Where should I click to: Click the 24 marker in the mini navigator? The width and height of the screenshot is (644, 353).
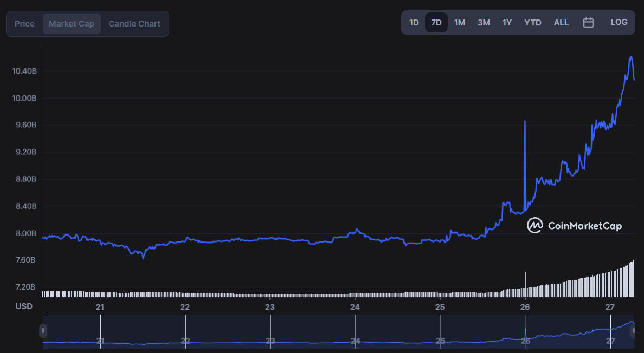coord(355,341)
